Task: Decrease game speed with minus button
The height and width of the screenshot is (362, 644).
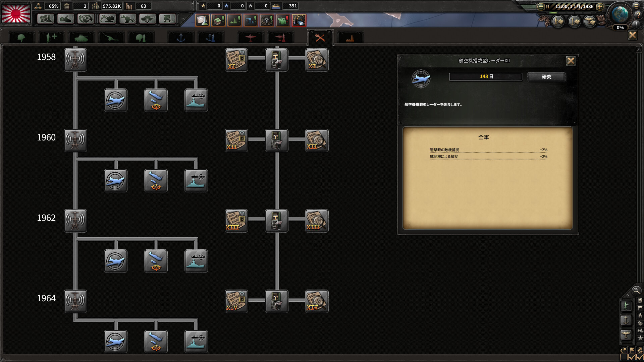Action: [x=541, y=6]
